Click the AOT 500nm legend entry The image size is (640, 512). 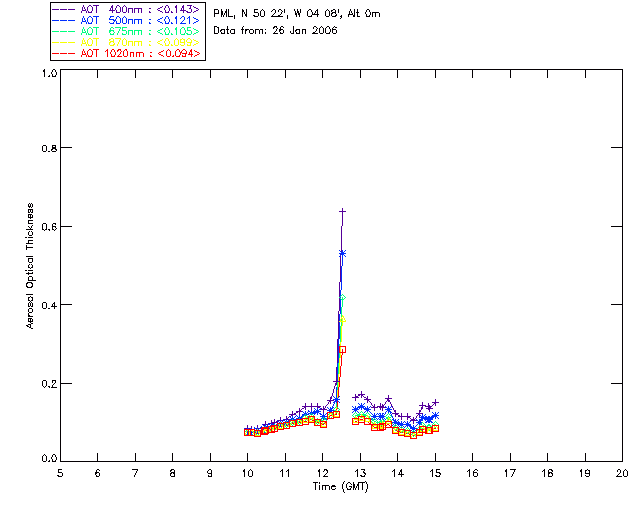coord(126,20)
